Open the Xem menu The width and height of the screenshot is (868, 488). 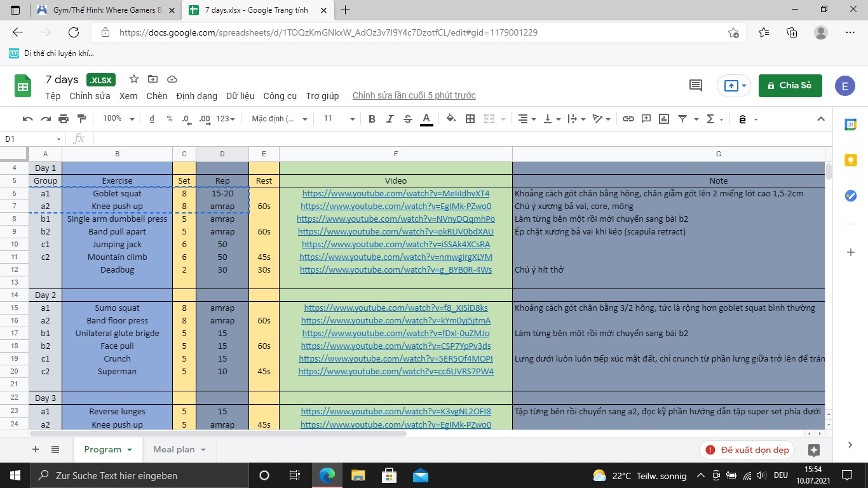128,95
